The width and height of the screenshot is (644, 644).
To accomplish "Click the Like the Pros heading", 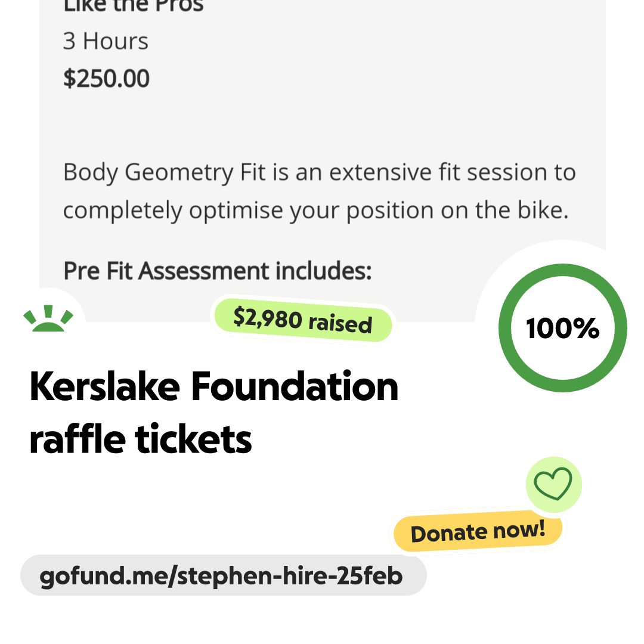I will 133,6.
